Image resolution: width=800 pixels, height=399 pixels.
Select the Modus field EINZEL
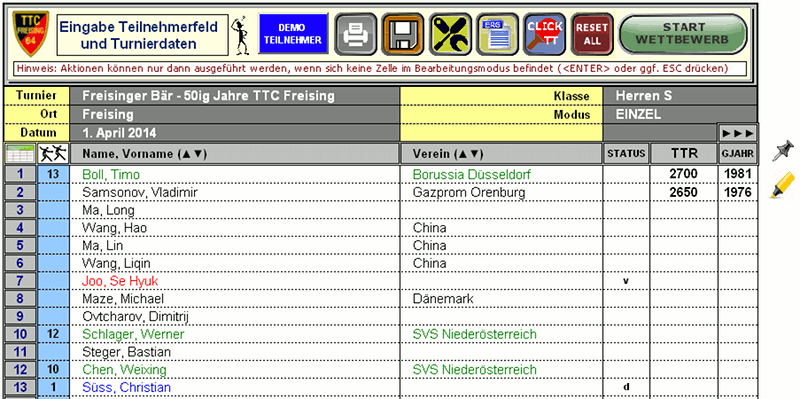click(680, 114)
